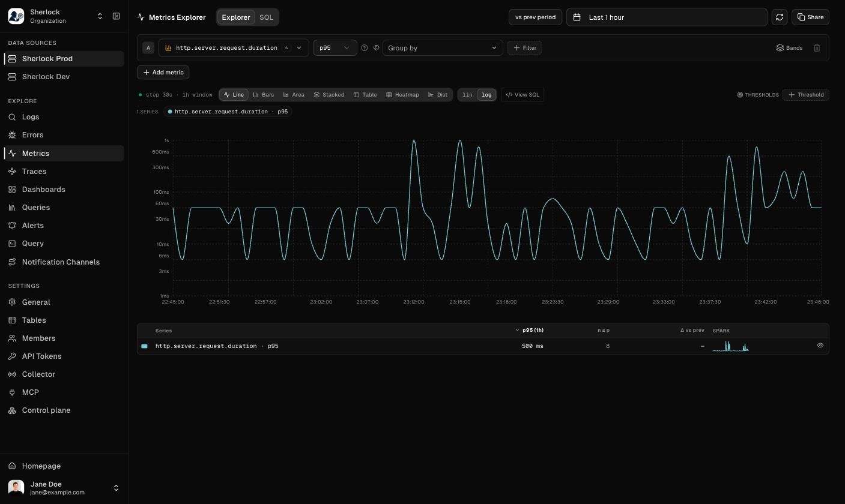Open the Jane Doe account menu
The width and height of the screenshot is (845, 504).
pyautogui.click(x=64, y=488)
